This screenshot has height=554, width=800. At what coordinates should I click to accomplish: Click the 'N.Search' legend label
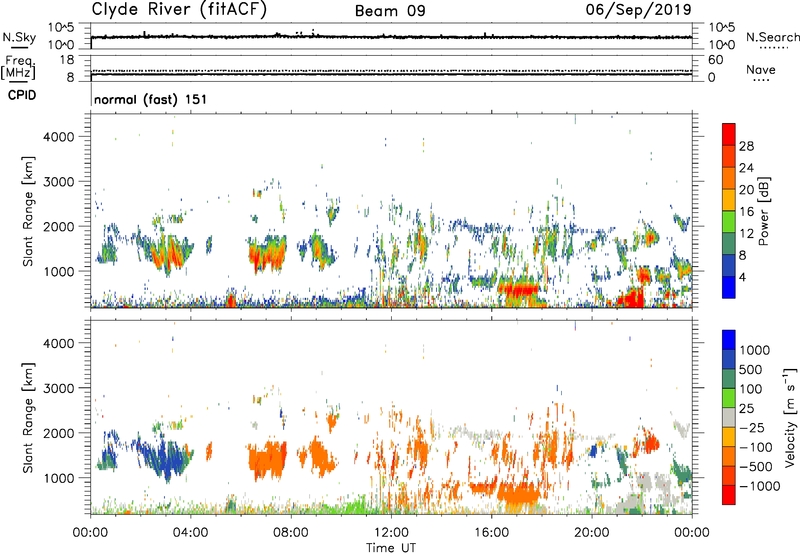click(x=772, y=37)
